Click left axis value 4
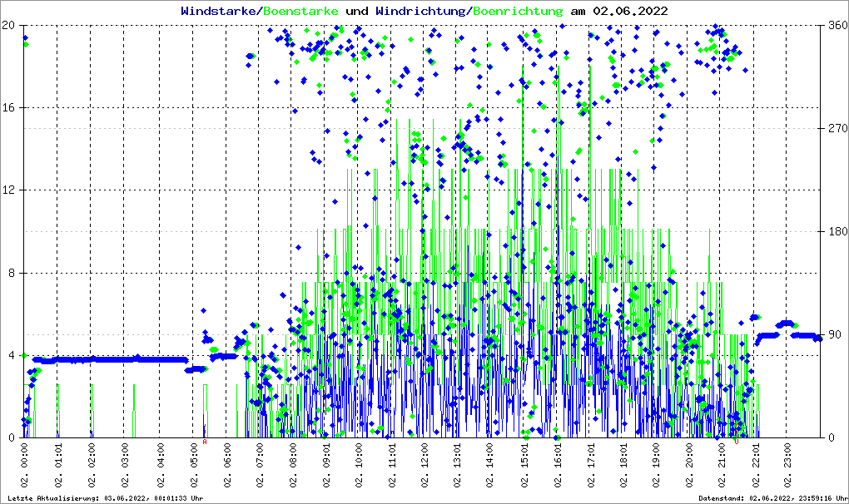The height and width of the screenshot is (504, 849). pyautogui.click(x=12, y=355)
